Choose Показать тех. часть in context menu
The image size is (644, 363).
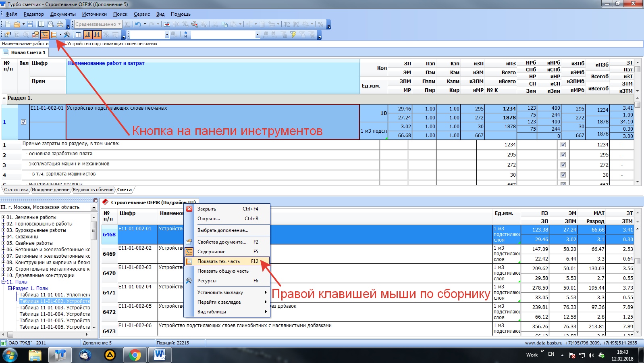218,261
